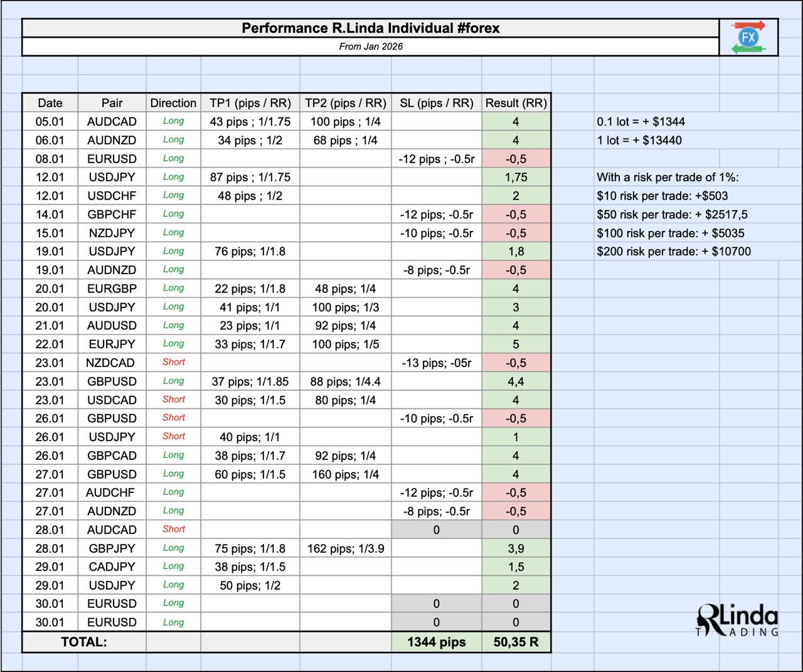Select the AUDUSD pair cell
The height and width of the screenshot is (672, 803).
tap(112, 326)
